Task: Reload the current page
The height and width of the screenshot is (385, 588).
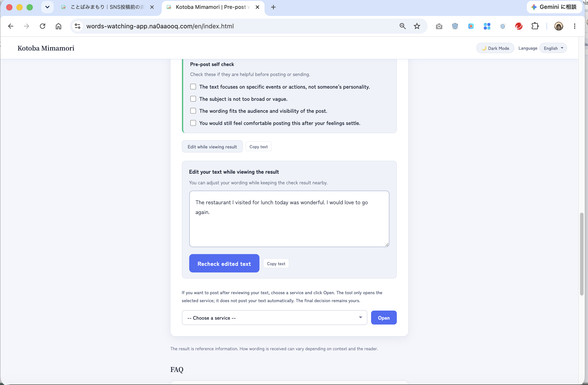Action: coord(43,26)
